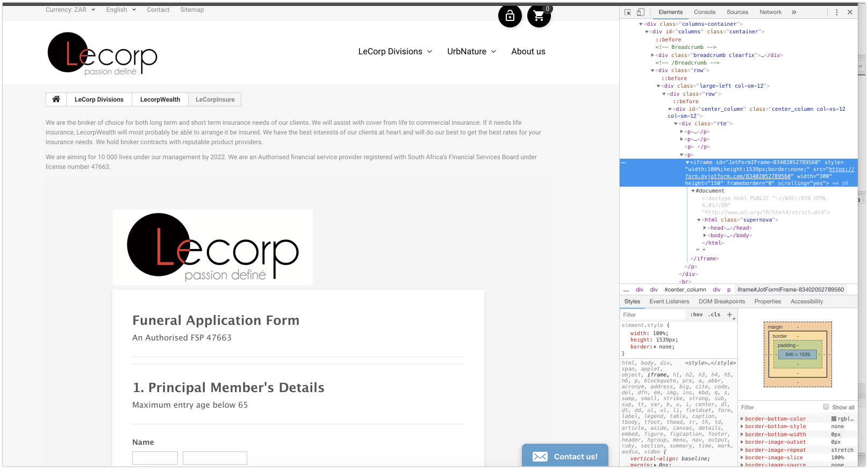The width and height of the screenshot is (868, 469).
Task: Enable the Show all checkbox
Action: (x=826, y=407)
